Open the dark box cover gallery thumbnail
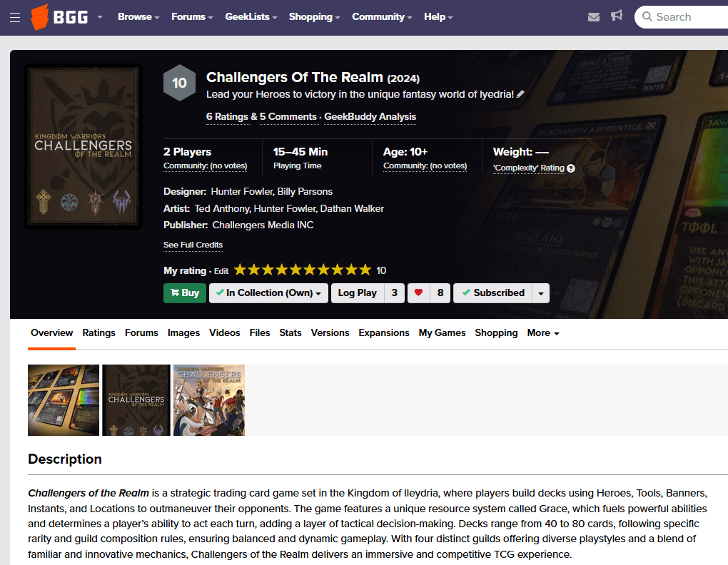The height and width of the screenshot is (565, 728). point(136,400)
